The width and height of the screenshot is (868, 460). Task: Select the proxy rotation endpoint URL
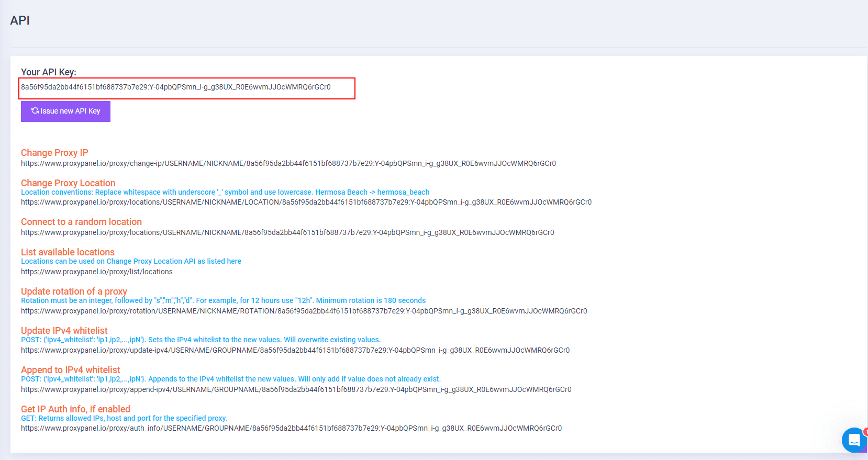pos(304,311)
